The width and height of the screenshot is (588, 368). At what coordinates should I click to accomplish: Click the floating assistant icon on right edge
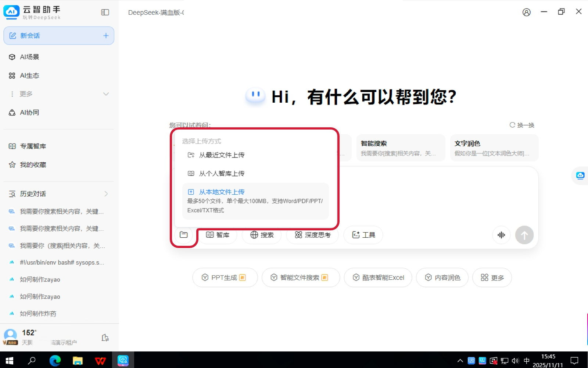coord(580,176)
